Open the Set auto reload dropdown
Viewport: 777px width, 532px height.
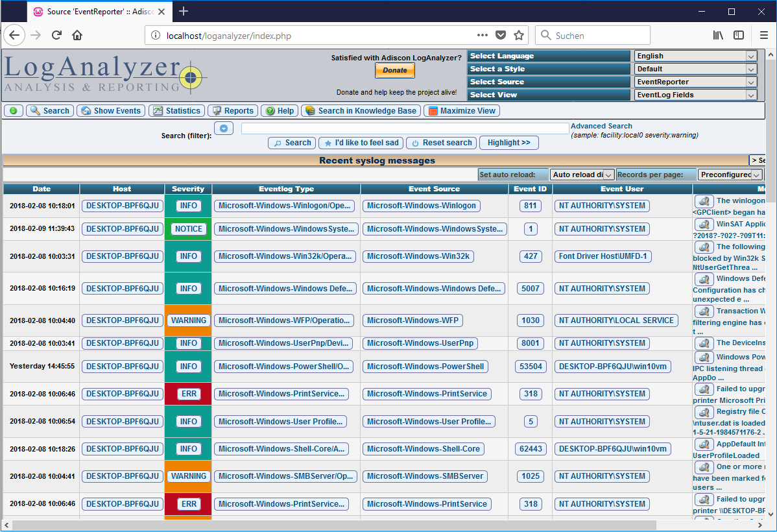[x=582, y=175]
